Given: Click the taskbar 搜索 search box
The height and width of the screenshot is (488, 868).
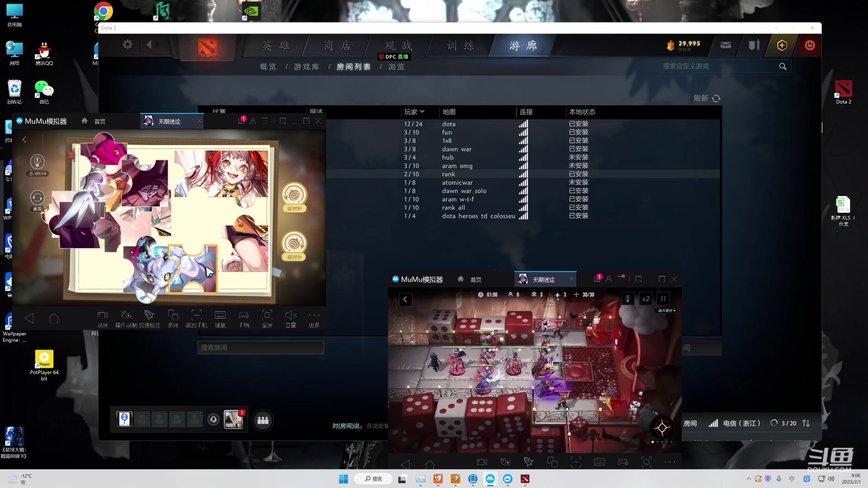Looking at the screenshot, I should tap(373, 479).
